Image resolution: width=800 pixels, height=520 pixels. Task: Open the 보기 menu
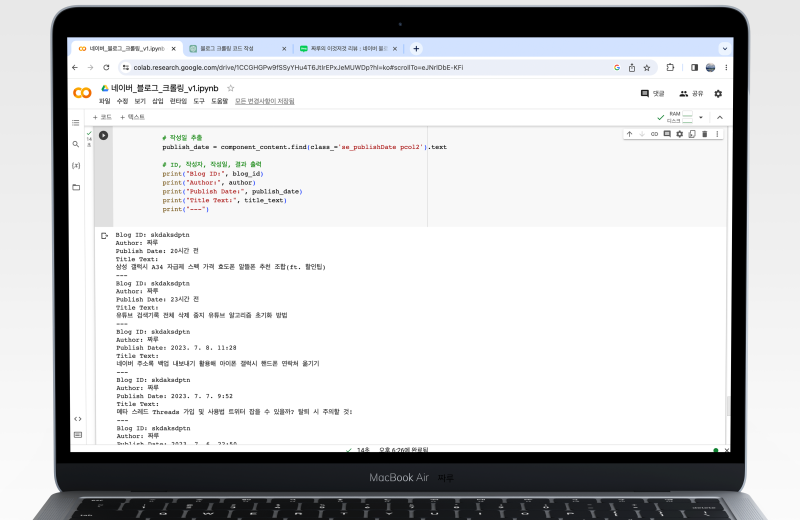click(140, 101)
